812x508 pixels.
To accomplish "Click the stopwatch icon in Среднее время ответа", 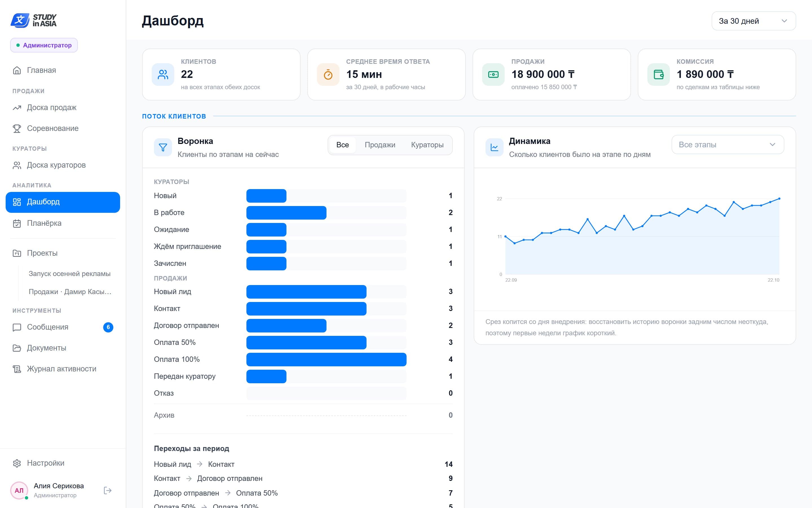I will pos(328,75).
